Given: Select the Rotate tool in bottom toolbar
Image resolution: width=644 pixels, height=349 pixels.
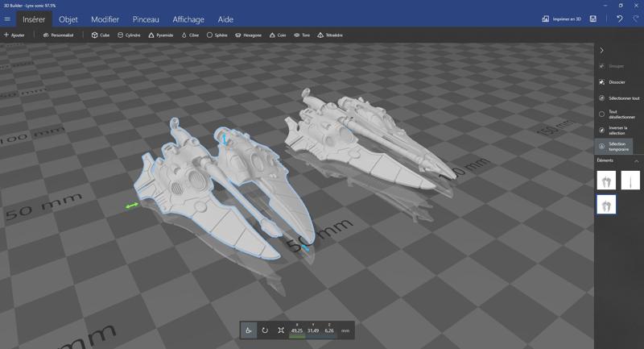Looking at the screenshot, I should (265, 330).
